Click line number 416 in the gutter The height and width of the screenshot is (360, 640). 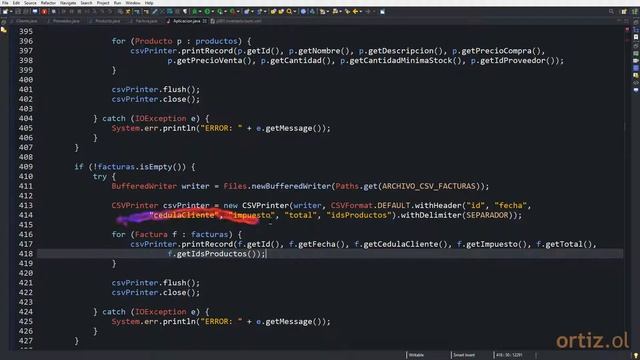pos(26,235)
